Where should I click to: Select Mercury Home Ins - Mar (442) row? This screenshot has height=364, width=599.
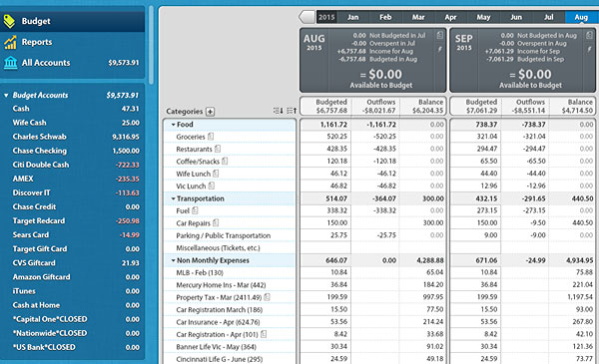pyautogui.click(x=230, y=285)
